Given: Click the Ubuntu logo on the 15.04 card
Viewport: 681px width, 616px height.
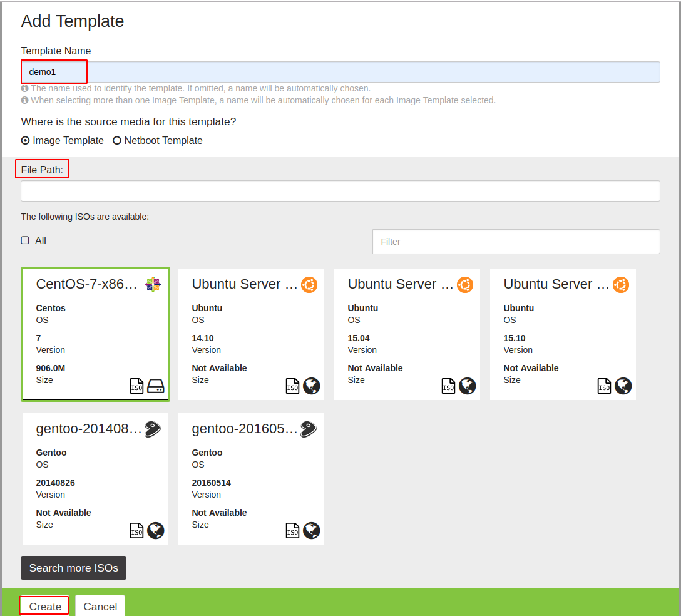Looking at the screenshot, I should (x=465, y=285).
